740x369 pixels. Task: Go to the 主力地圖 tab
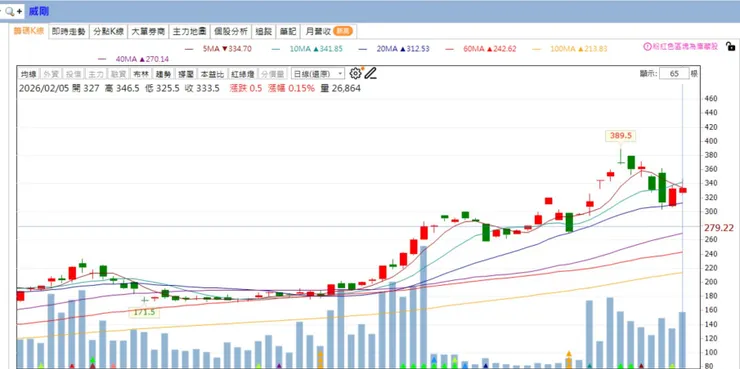pos(189,32)
